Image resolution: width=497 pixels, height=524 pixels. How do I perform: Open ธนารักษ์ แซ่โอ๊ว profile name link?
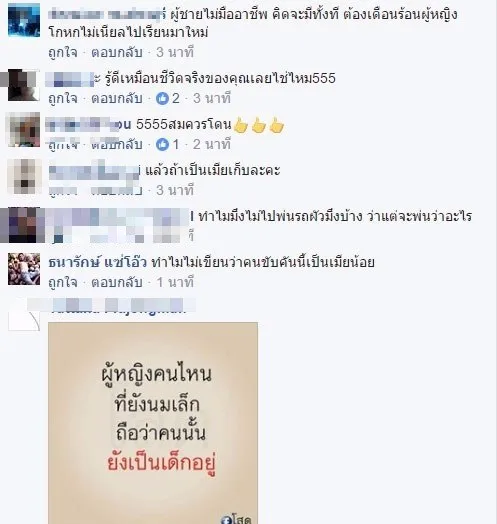[x=98, y=262]
